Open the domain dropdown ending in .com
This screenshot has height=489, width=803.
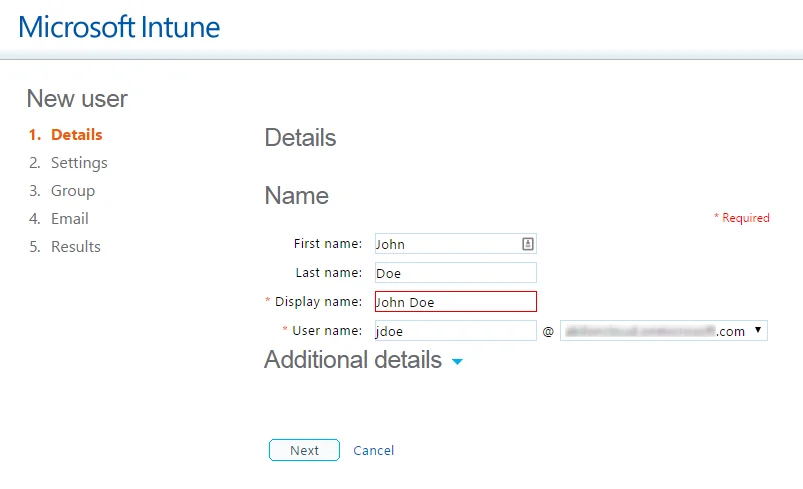click(x=664, y=331)
